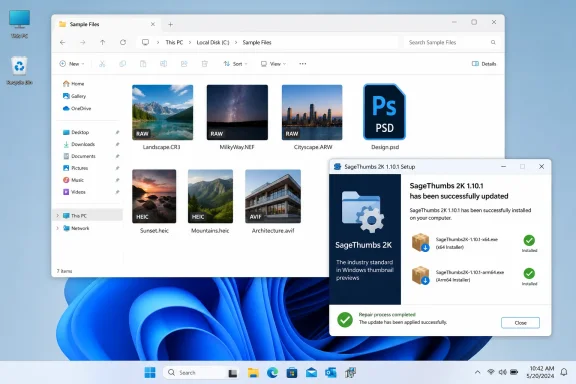Select the Sunset.heic thumbnail
Image resolution: width=576 pixels, height=384 pixels.
[154, 196]
